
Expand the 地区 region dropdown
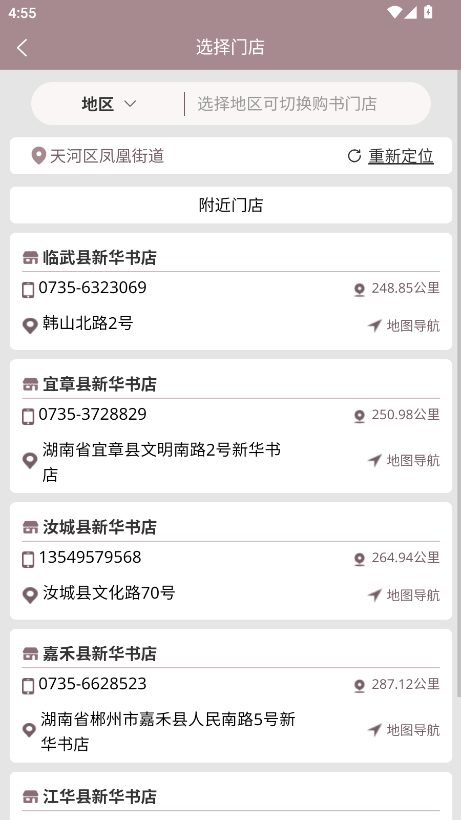pyautogui.click(x=109, y=104)
